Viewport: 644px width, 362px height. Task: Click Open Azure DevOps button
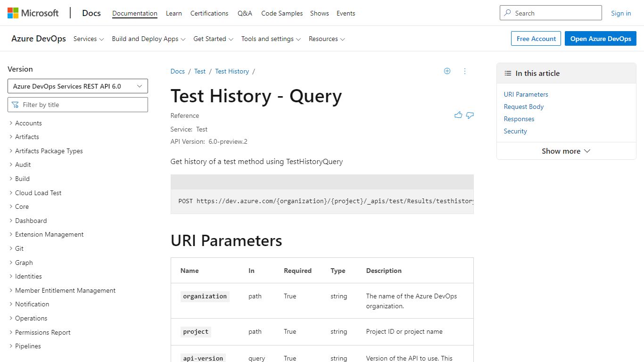[x=601, y=39]
